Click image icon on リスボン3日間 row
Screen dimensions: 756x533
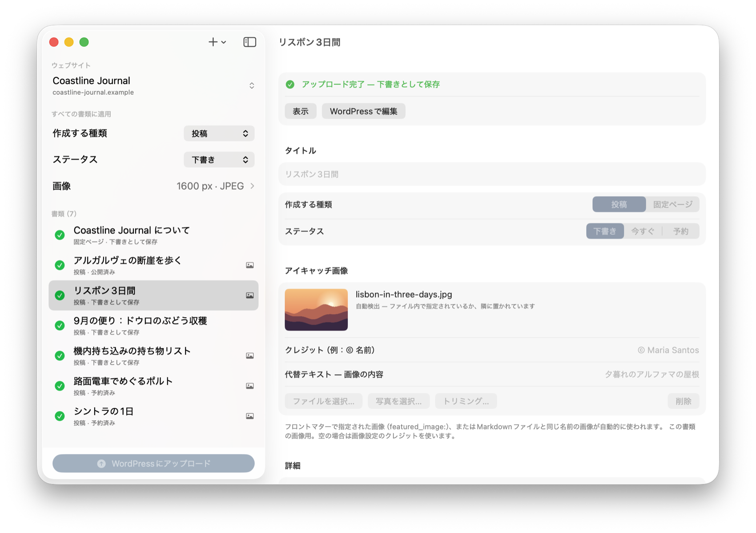(x=250, y=295)
